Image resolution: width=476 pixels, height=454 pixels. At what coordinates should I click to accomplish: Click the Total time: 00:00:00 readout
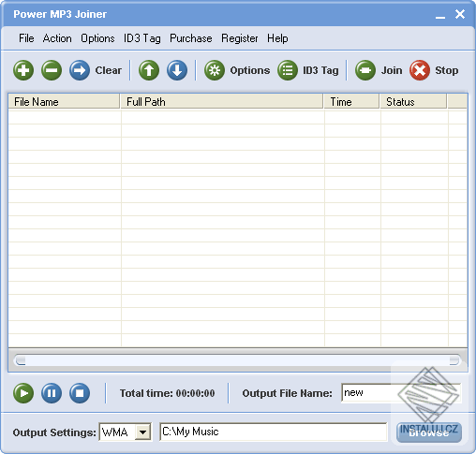tap(167, 393)
